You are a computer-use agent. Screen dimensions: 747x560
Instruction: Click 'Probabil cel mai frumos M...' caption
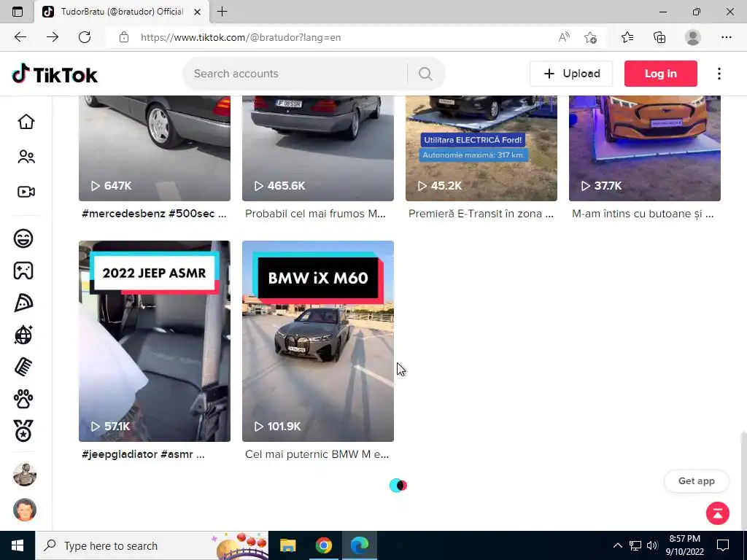coord(315,214)
